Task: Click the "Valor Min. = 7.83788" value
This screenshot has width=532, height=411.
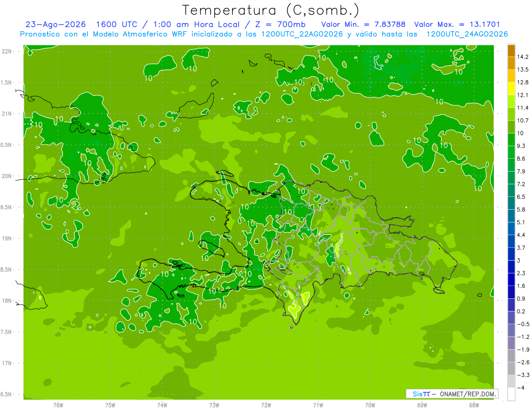Action: click(x=363, y=24)
